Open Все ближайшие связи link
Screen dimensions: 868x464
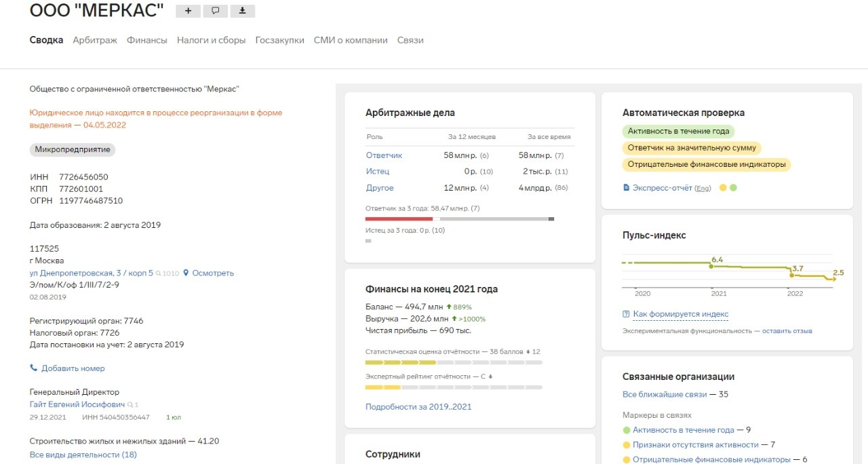[x=665, y=394]
